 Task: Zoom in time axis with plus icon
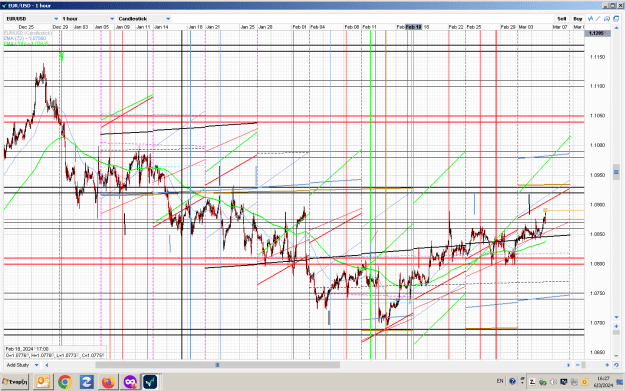607,365
